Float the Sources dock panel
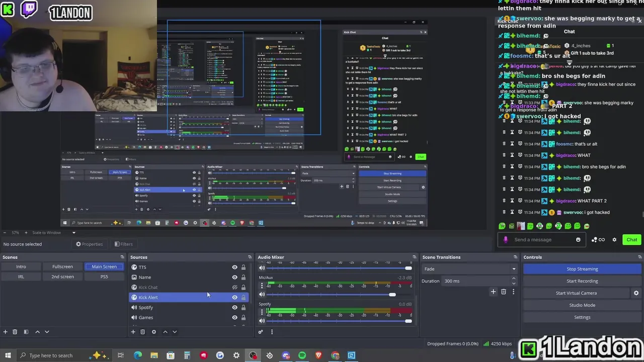This screenshot has width=644, height=362. click(x=250, y=257)
